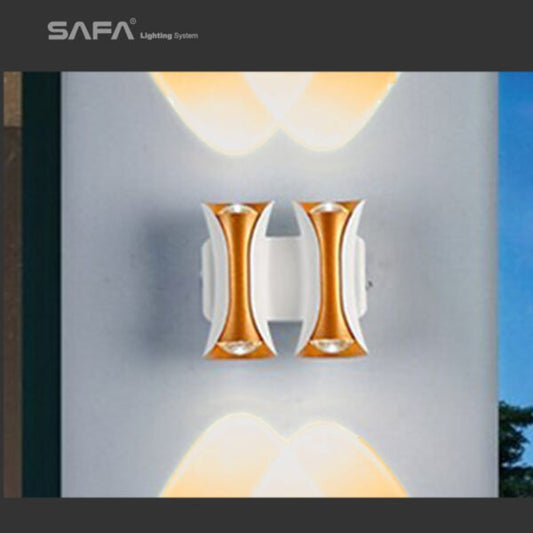The width and height of the screenshot is (533, 533).
Task: Select the "Lighting System" tagline text
Action: [x=169, y=36]
